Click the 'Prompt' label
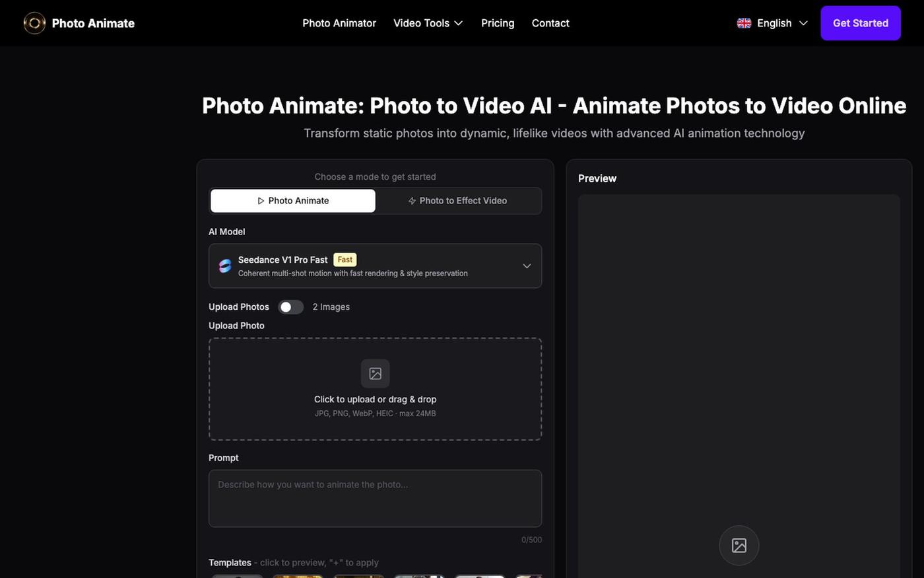 (223, 458)
